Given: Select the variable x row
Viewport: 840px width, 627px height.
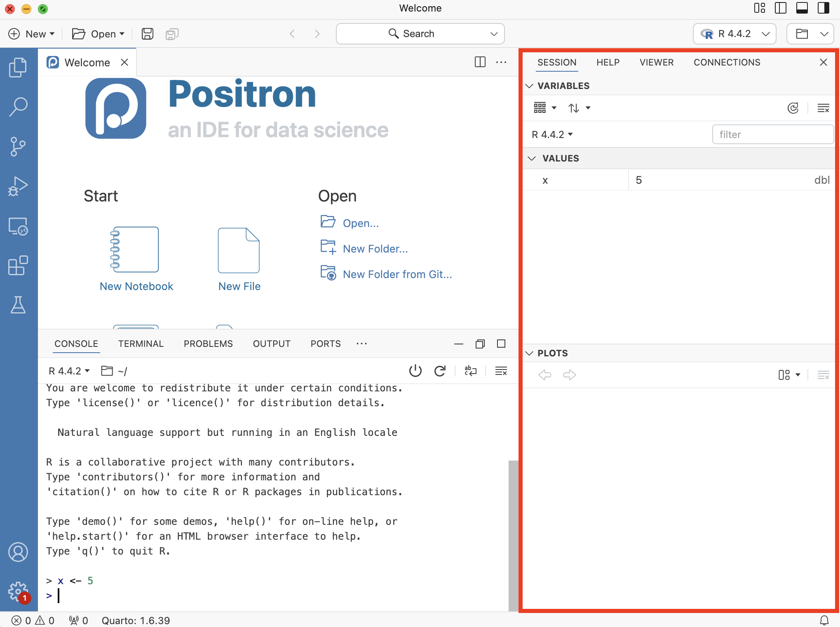Looking at the screenshot, I should click(x=678, y=180).
